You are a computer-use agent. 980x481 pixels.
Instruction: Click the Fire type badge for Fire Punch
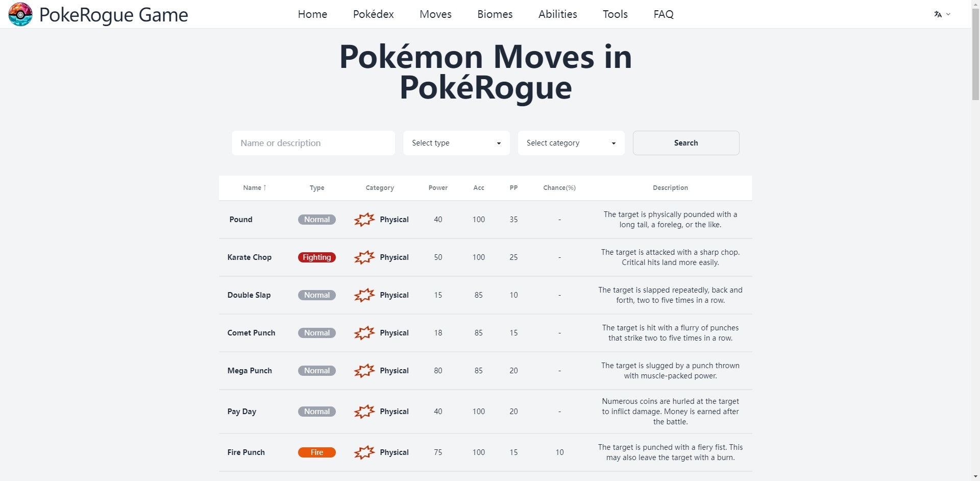coord(317,452)
